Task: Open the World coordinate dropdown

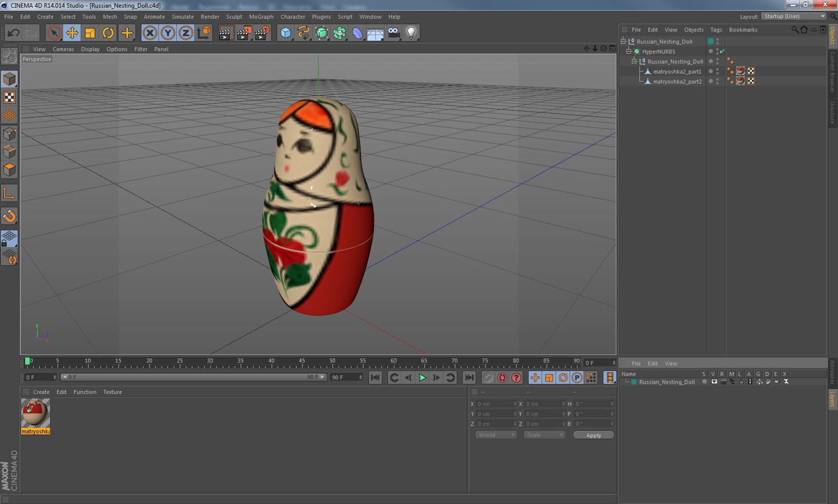Action: pyautogui.click(x=496, y=435)
